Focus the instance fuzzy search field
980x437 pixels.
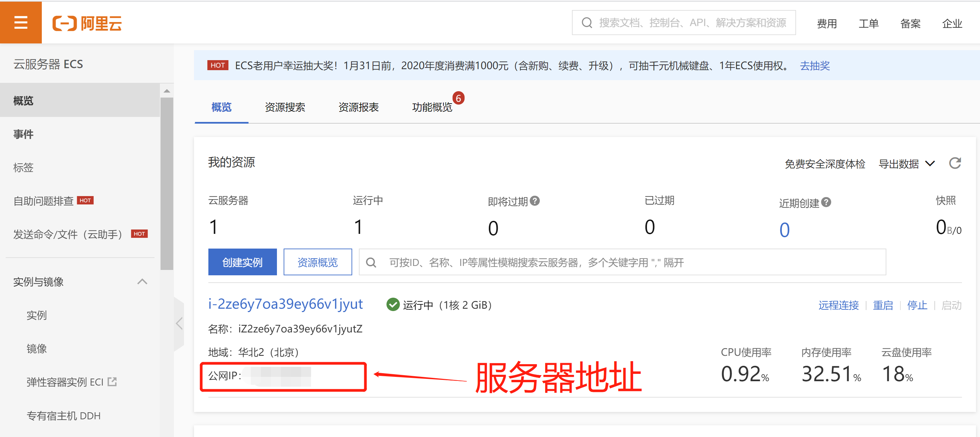pyautogui.click(x=622, y=262)
